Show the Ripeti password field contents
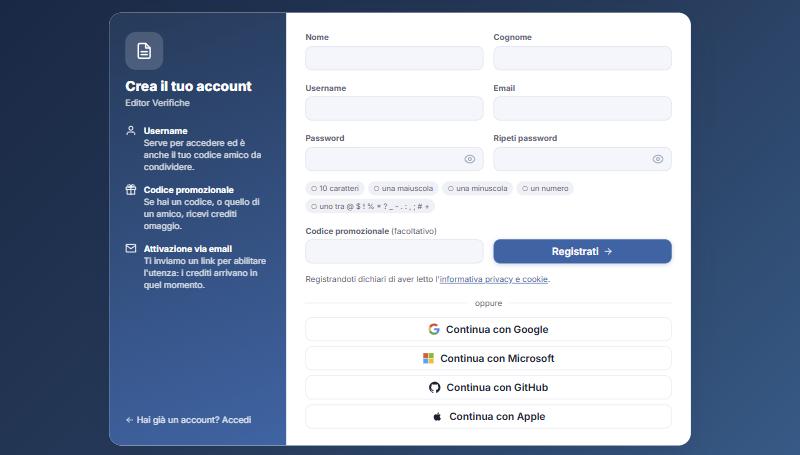 click(658, 159)
